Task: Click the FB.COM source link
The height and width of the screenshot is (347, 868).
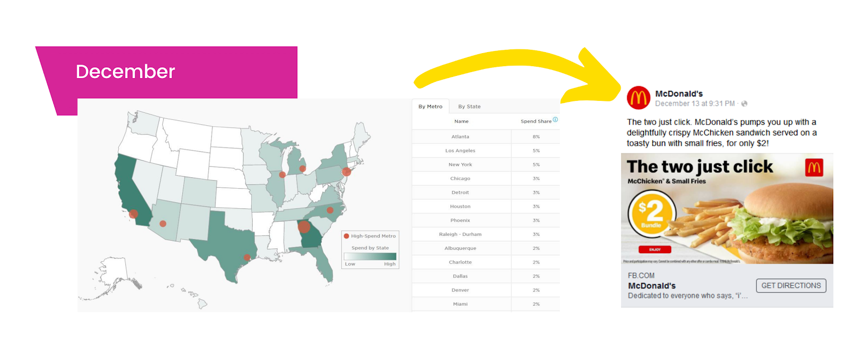Action: point(641,275)
